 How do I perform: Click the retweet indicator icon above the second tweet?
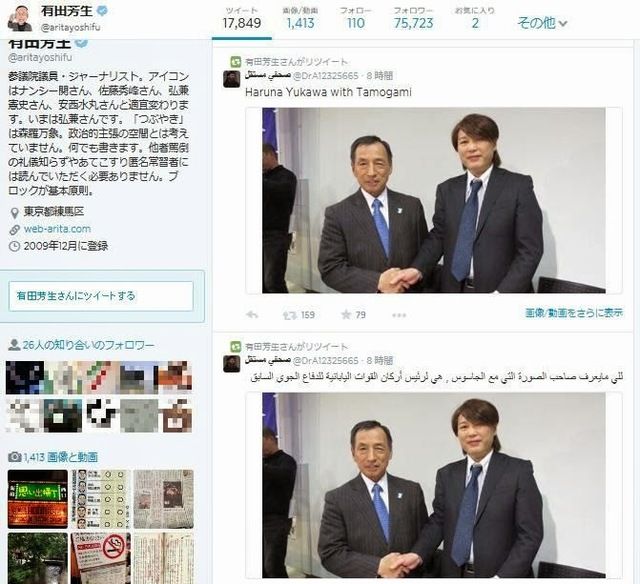tap(235, 347)
